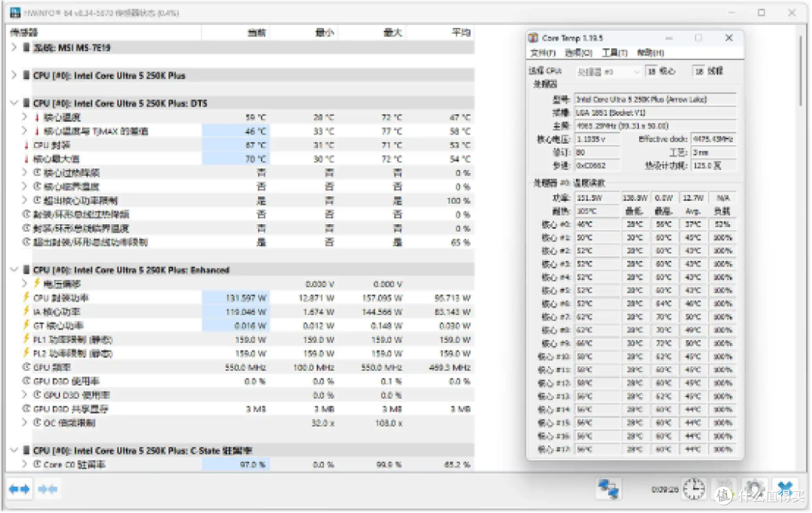Expand the first CPU [#0] Intel Core Ultra 5 250K Plus group
This screenshot has width=812, height=513.
pyautogui.click(x=14, y=75)
